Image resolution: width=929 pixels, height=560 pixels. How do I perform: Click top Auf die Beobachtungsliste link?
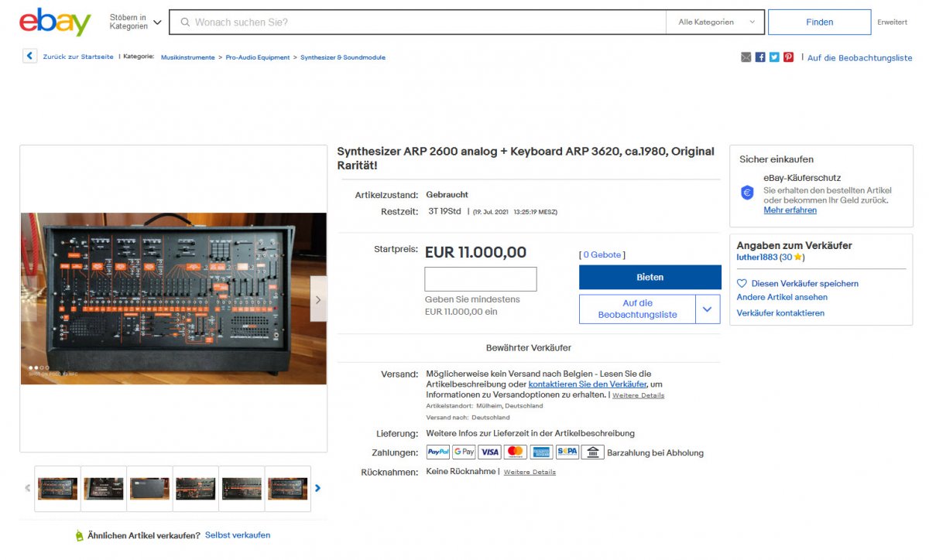click(x=859, y=57)
